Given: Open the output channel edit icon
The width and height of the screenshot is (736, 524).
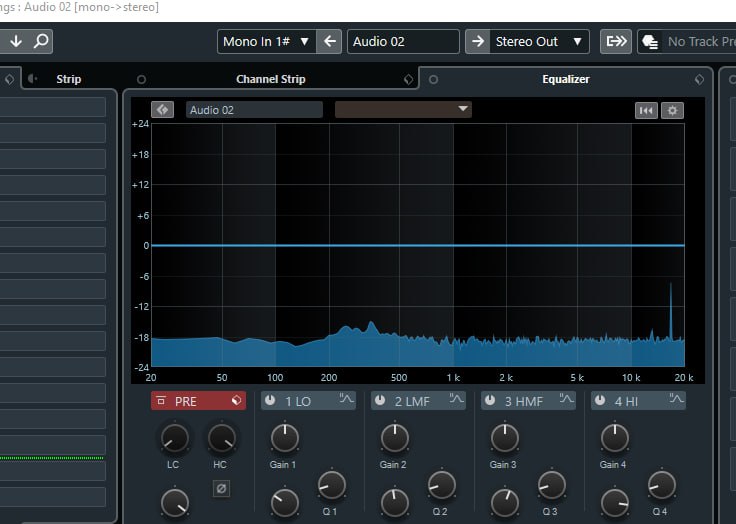Looking at the screenshot, I should [616, 41].
